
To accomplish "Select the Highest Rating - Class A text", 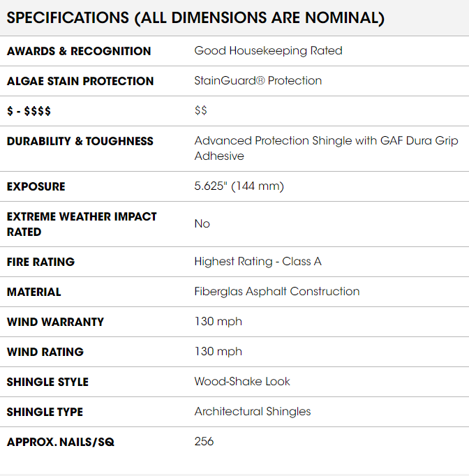I will 258,261.
